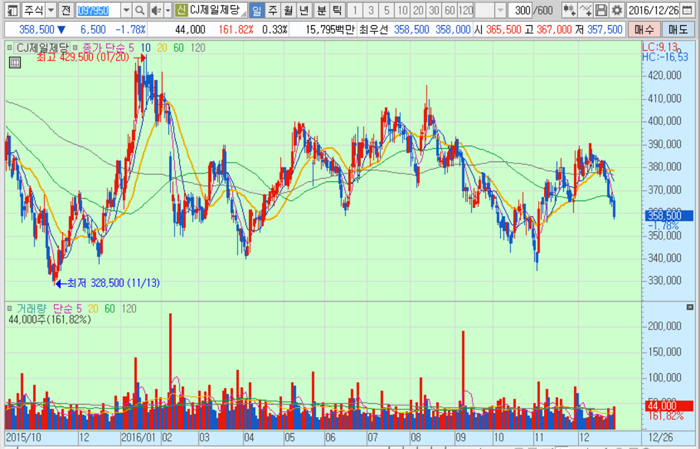This screenshot has width=700, height=449.
Task: Click the 60-minute interval button
Action: click(x=448, y=10)
